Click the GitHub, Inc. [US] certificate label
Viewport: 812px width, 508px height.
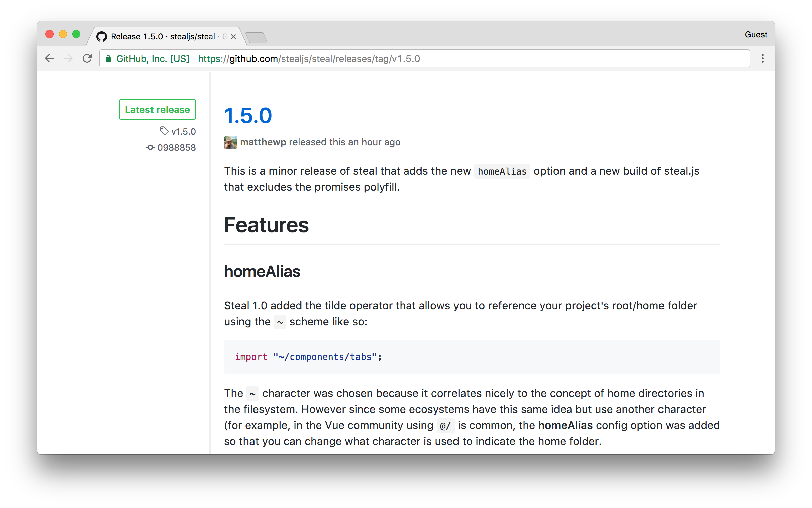pos(153,59)
